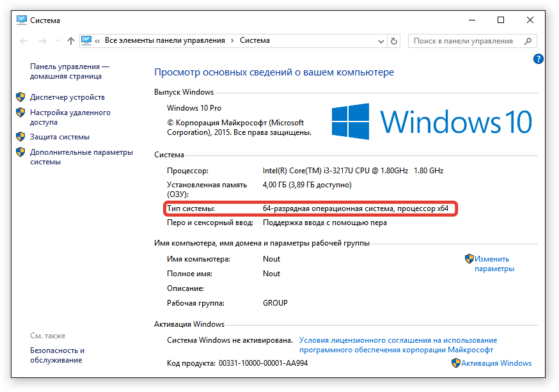
Task: Click the Windows 10 logo
Action: pyautogui.click(x=432, y=122)
